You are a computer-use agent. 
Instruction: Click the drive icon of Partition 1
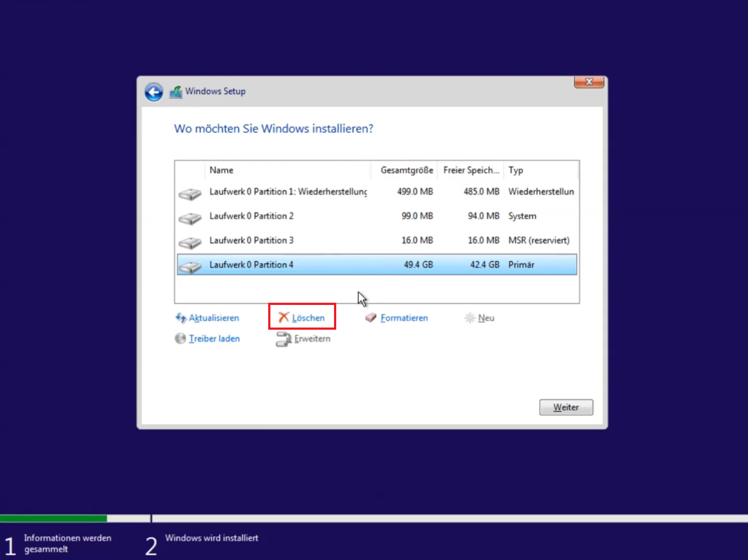click(190, 194)
